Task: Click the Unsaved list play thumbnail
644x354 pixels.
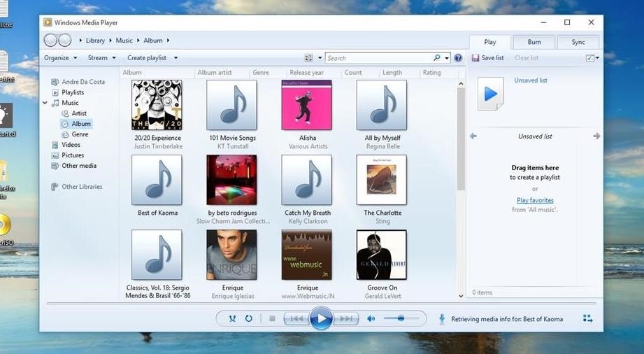Action: pos(490,94)
